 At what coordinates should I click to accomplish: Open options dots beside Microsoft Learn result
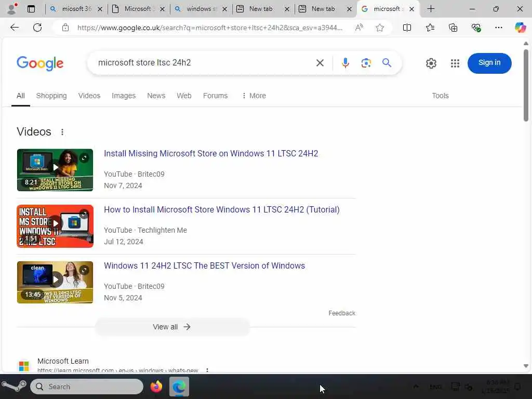coord(207,370)
